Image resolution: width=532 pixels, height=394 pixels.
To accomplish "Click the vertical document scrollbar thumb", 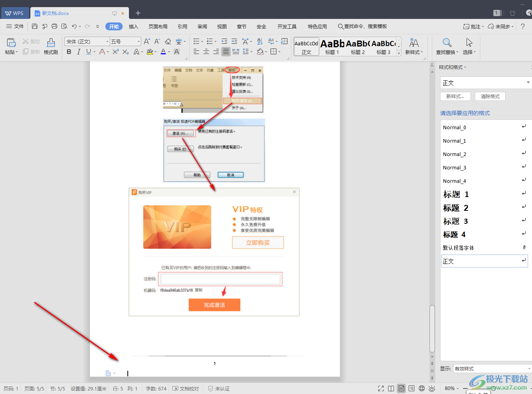I will coord(432,328).
